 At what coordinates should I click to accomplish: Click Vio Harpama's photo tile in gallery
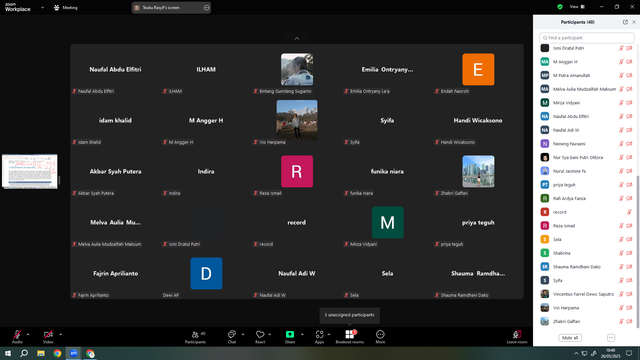(297, 120)
